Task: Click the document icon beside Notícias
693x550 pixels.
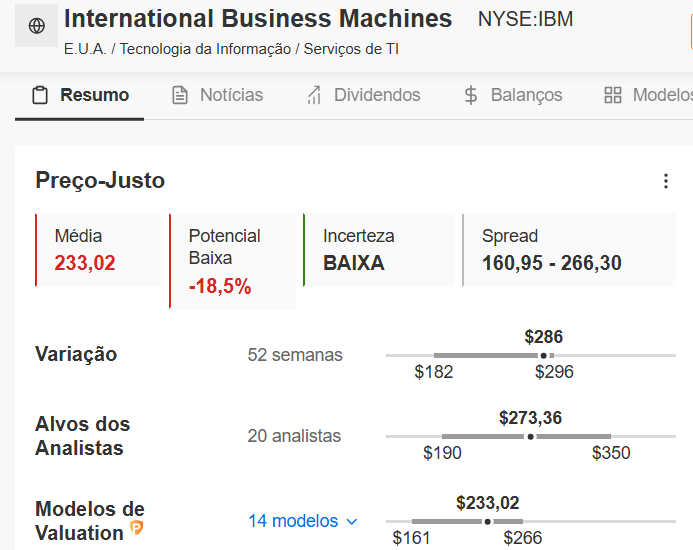Action: click(180, 95)
